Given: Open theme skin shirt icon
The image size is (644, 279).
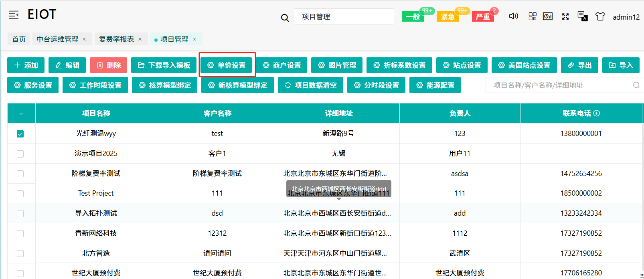Looking at the screenshot, I should (x=600, y=16).
